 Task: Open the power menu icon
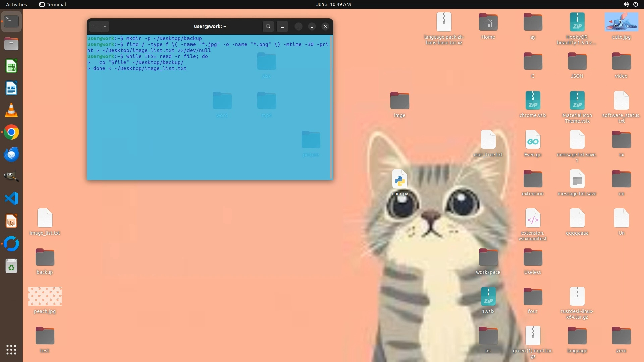click(x=635, y=4)
